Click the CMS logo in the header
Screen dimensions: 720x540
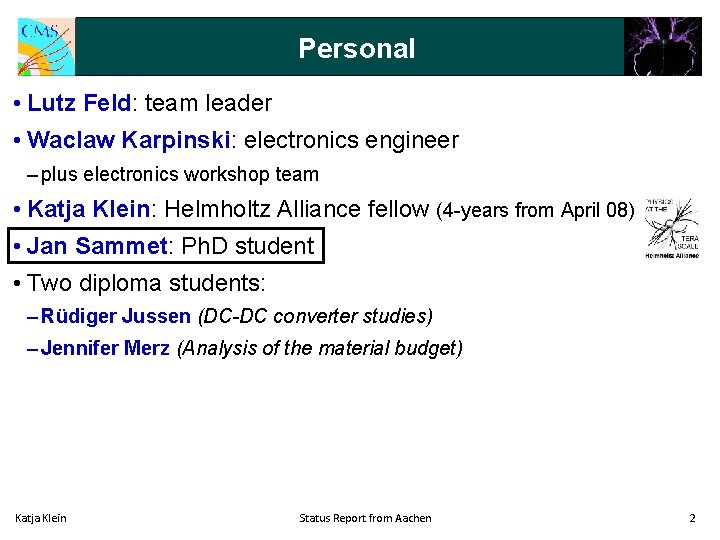pos(46,47)
